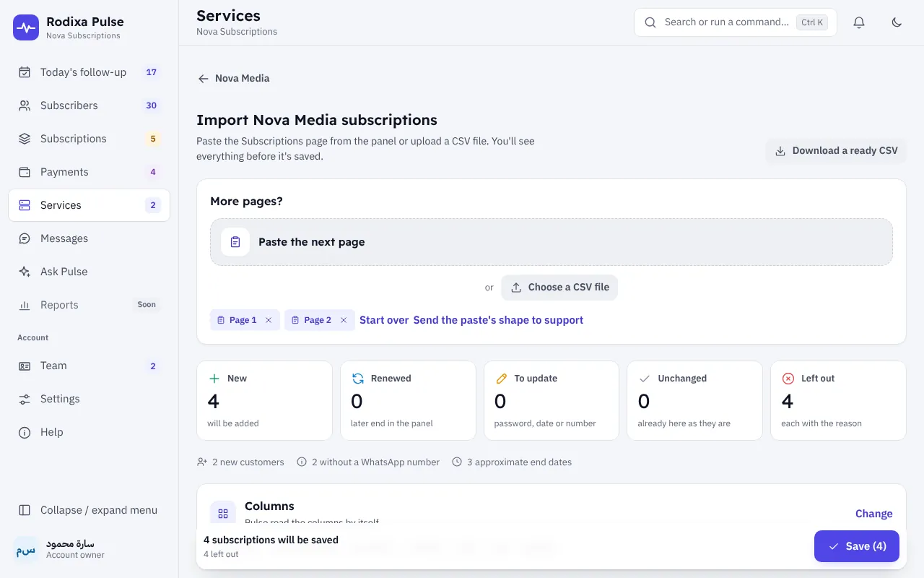Go back to Nova Media
The width and height of the screenshot is (924, 578).
pos(234,79)
